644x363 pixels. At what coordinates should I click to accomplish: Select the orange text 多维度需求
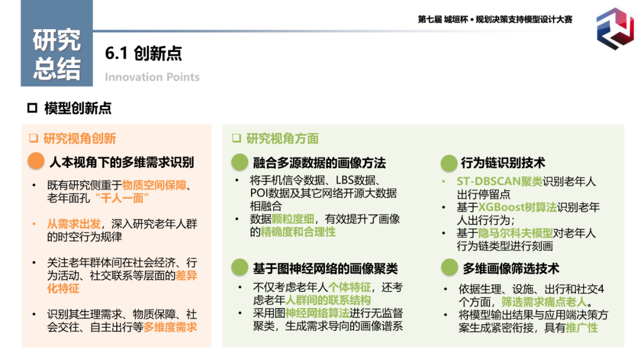[x=170, y=327]
